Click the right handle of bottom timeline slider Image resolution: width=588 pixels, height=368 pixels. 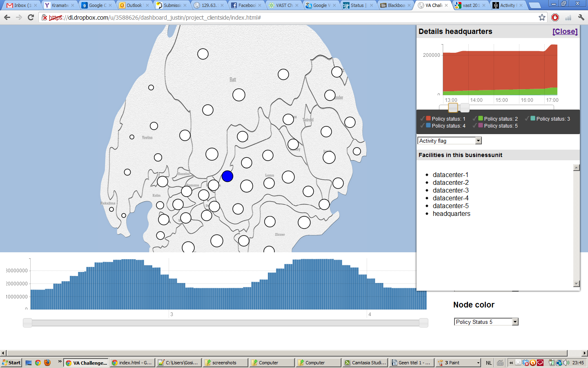423,323
